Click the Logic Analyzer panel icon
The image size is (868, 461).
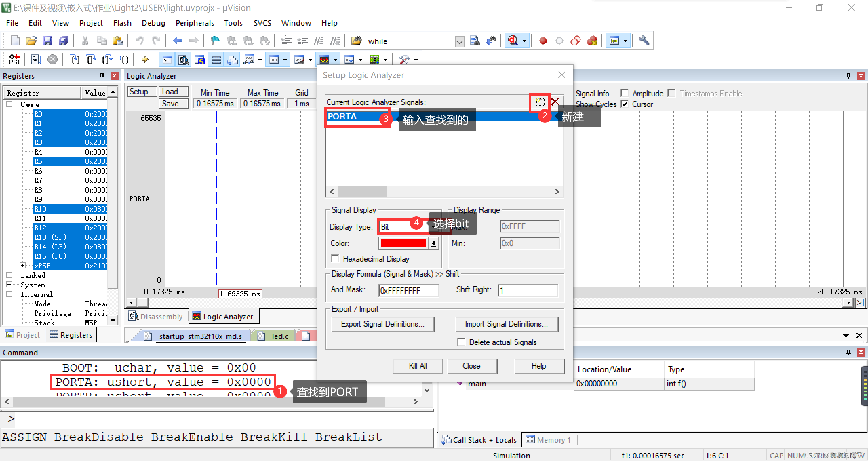coord(324,62)
